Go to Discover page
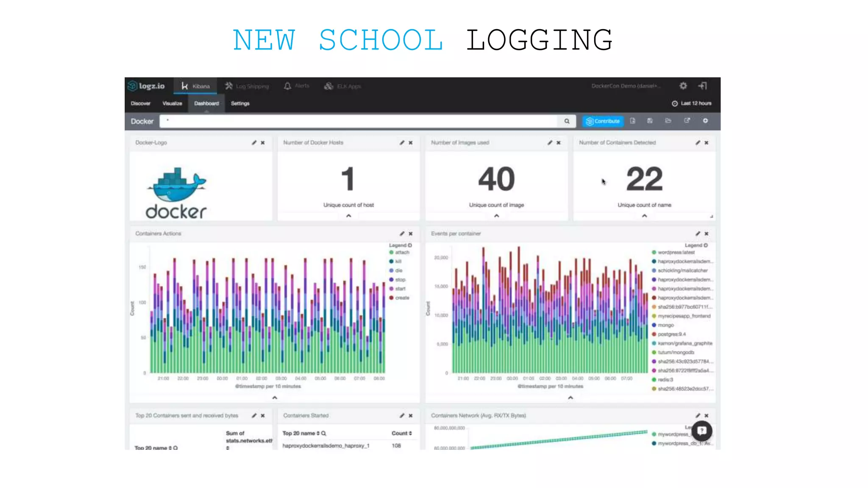Image resolution: width=868 pixels, height=488 pixels. (x=141, y=103)
